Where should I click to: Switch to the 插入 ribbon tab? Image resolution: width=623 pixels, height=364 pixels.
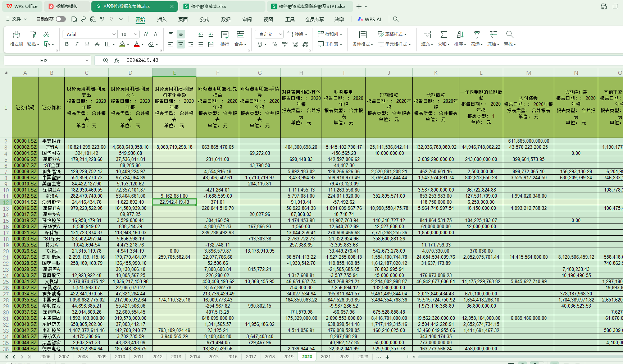coord(162,19)
